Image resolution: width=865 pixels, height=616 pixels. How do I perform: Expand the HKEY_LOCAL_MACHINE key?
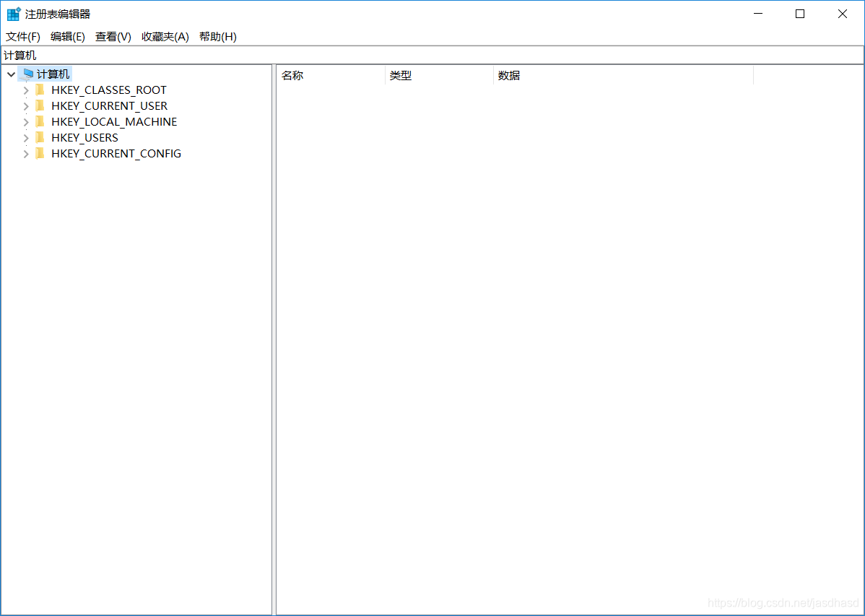(26, 122)
